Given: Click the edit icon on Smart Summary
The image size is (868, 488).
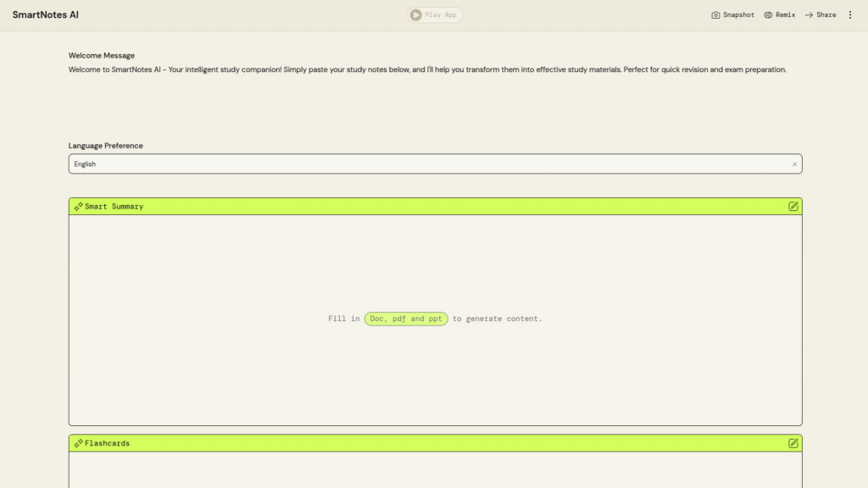Looking at the screenshot, I should 793,206.
